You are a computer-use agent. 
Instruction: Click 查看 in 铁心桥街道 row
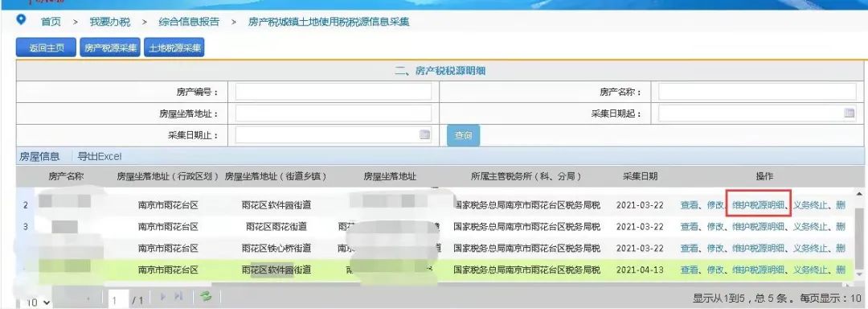point(690,248)
